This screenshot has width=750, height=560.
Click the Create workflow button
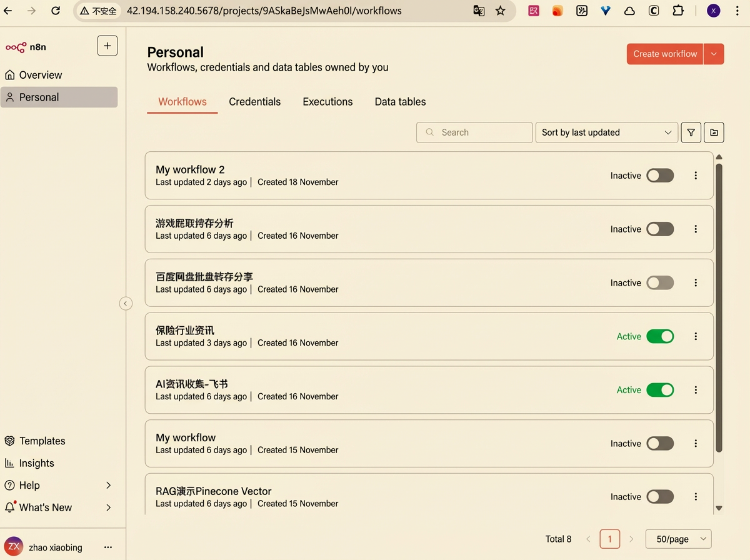tap(665, 54)
